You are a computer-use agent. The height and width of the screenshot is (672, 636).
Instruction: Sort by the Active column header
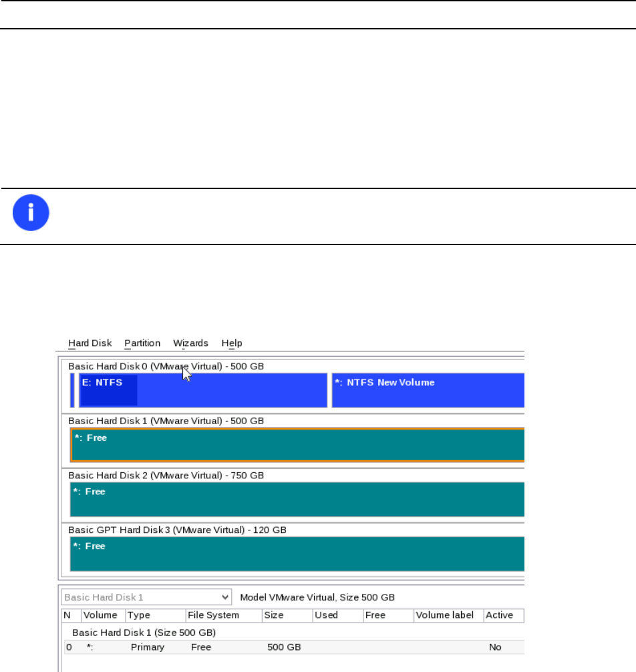[x=504, y=615]
